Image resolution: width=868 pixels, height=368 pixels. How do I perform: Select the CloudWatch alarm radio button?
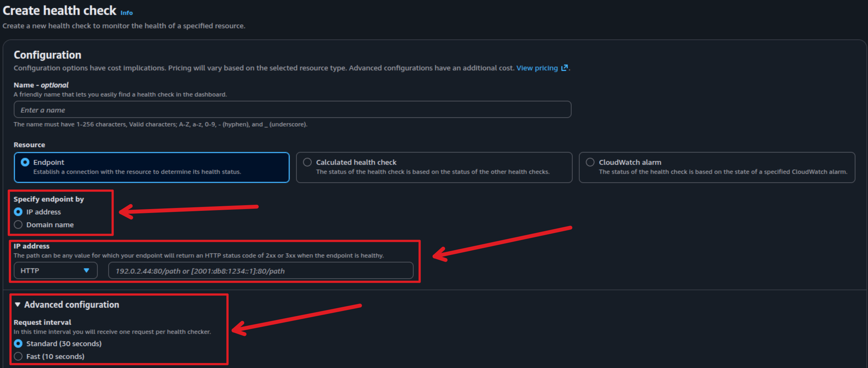click(590, 162)
